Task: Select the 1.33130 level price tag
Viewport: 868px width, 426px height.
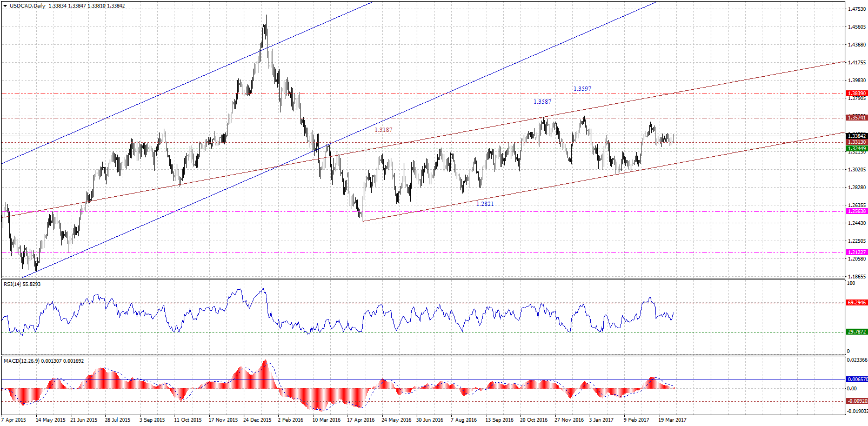Action: click(857, 142)
